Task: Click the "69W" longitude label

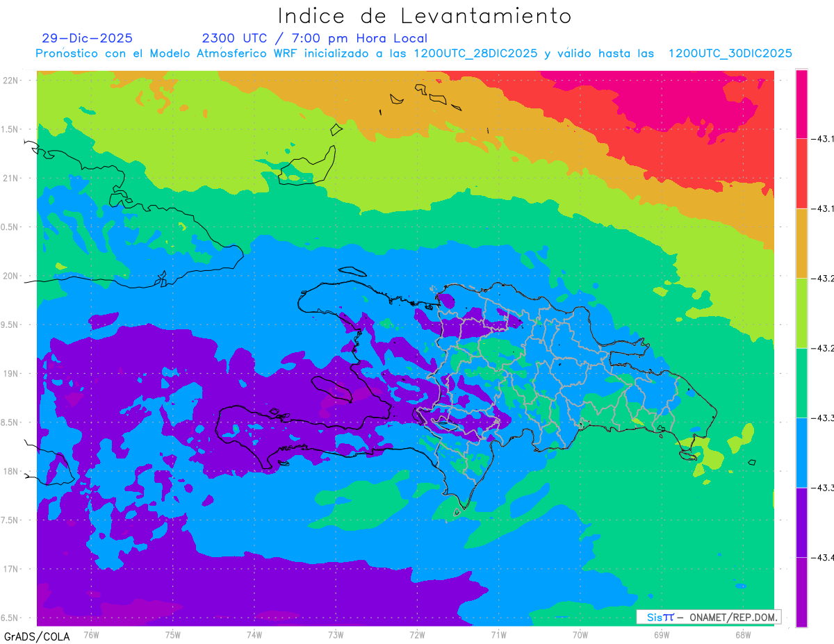Action: tap(662, 635)
